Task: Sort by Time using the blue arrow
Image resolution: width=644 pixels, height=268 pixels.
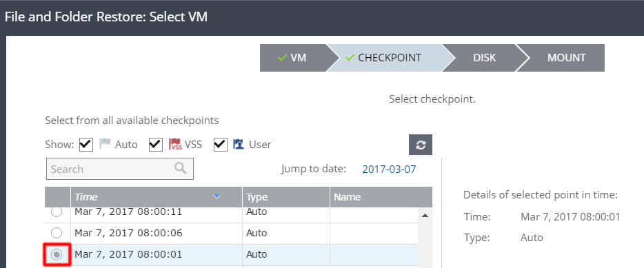Action: [x=217, y=197]
